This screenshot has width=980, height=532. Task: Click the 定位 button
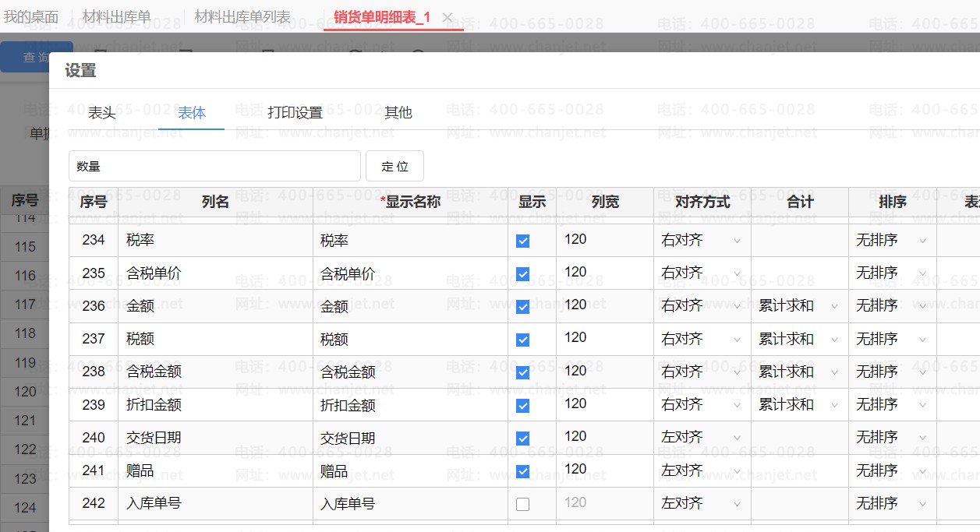pyautogui.click(x=394, y=167)
